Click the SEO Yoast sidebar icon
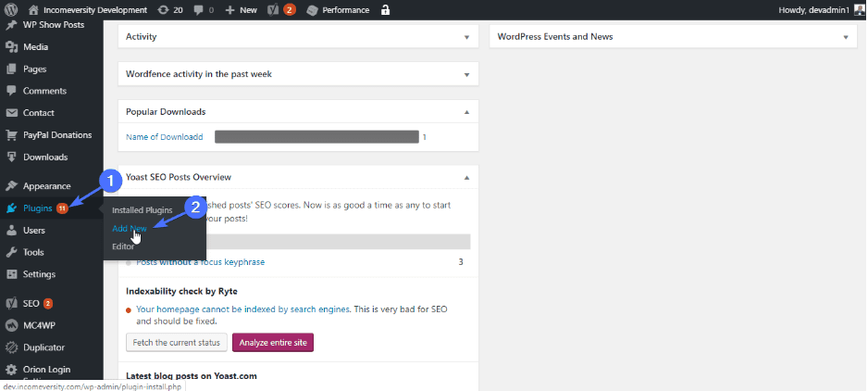 (12, 304)
